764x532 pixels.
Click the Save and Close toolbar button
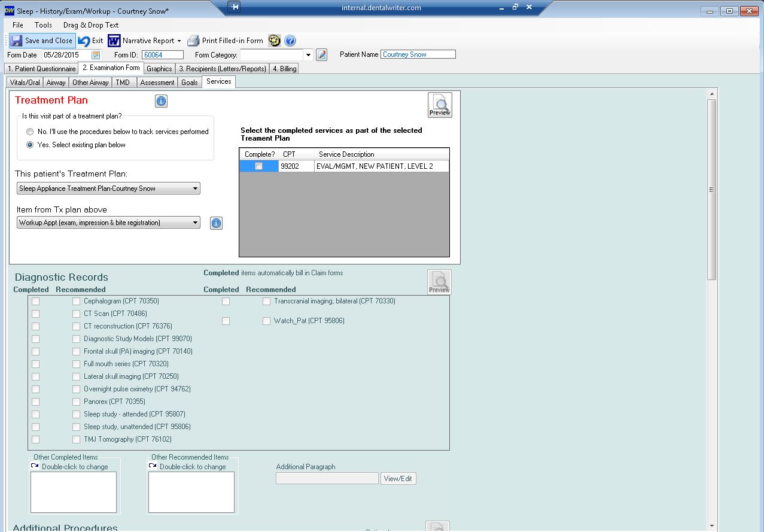(42, 41)
